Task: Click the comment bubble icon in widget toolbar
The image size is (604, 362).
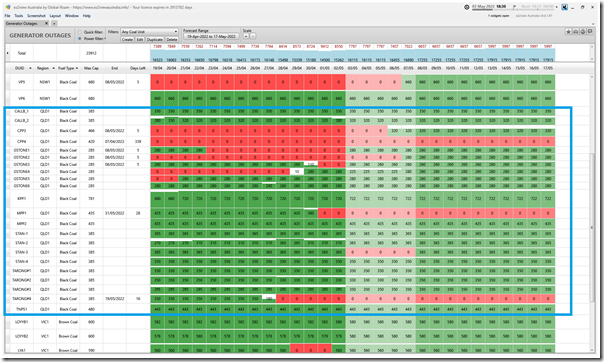Action: (x=590, y=32)
